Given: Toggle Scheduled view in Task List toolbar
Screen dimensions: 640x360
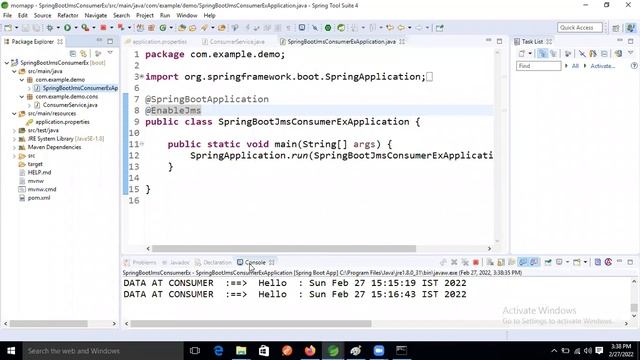Looking at the screenshot, I should click(553, 53).
